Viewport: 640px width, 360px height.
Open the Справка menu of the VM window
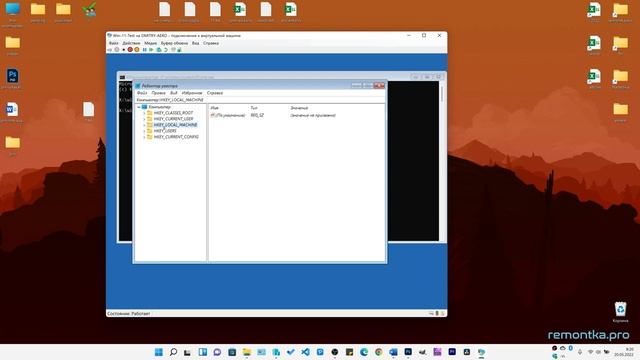coord(211,43)
